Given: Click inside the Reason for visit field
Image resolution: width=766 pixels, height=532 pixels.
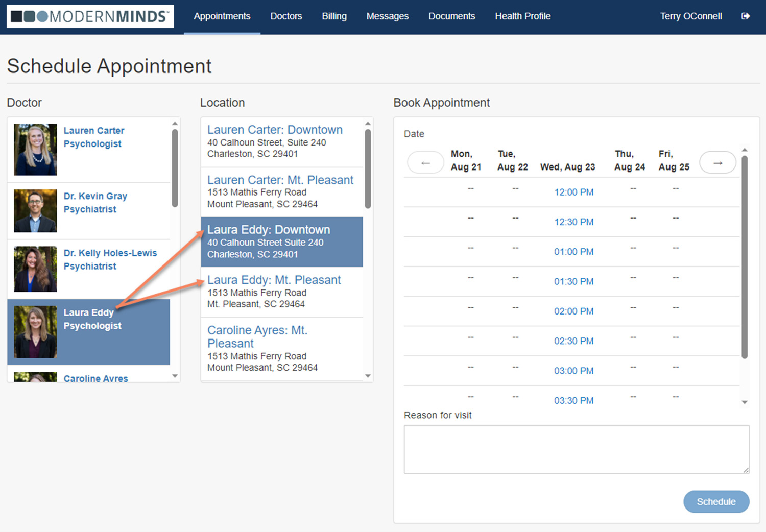Looking at the screenshot, I should pyautogui.click(x=576, y=449).
